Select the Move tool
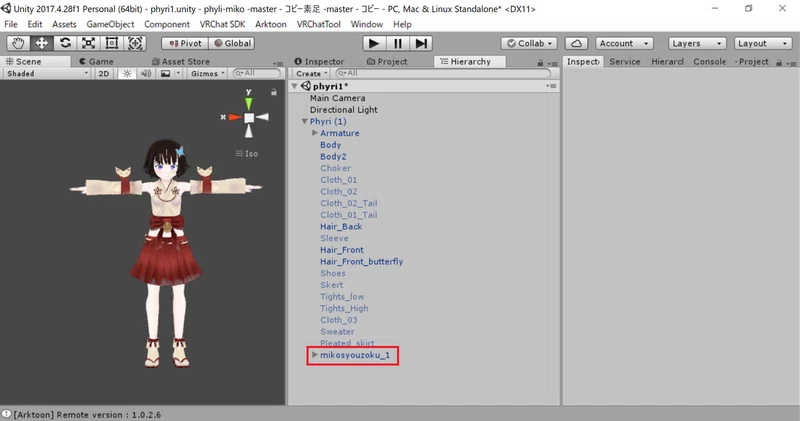 coord(41,43)
